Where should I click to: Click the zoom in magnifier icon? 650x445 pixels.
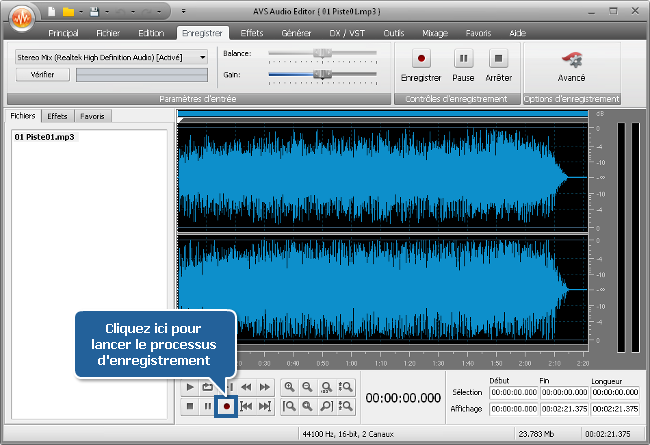(290, 386)
